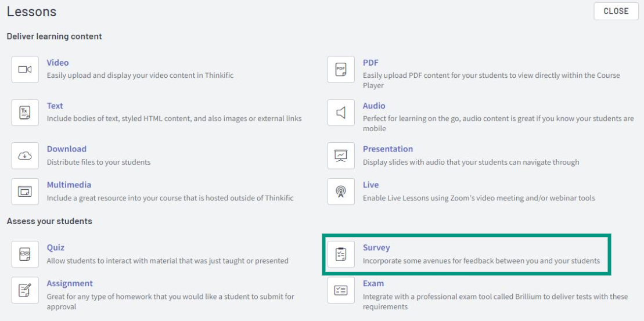Choose the Exam title link
This screenshot has height=321, width=644.
(x=373, y=283)
